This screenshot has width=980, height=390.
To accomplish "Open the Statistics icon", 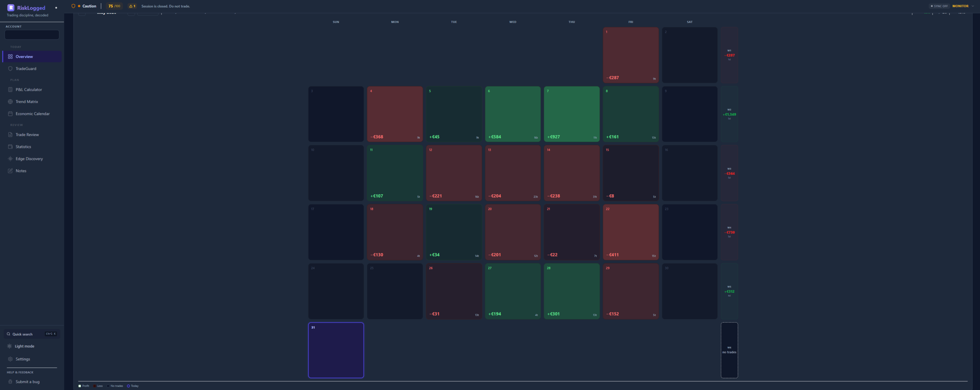I will (10, 147).
